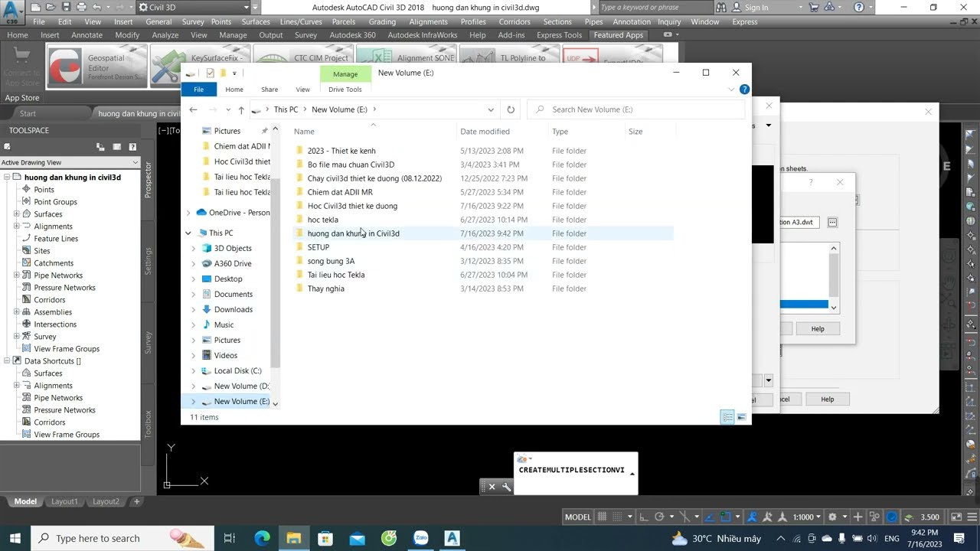980x551 pixels.
Task: Open Microsoft Edge from the taskbar
Action: click(262, 538)
